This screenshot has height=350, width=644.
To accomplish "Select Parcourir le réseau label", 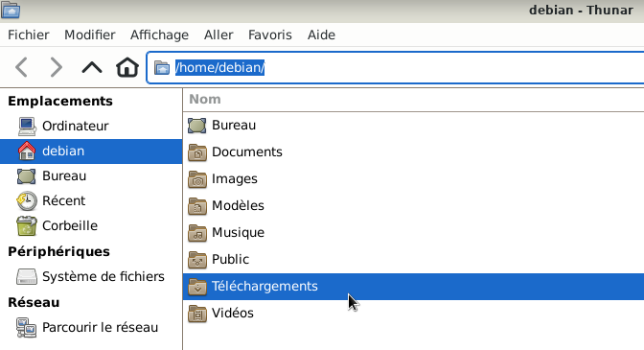I will click(101, 328).
